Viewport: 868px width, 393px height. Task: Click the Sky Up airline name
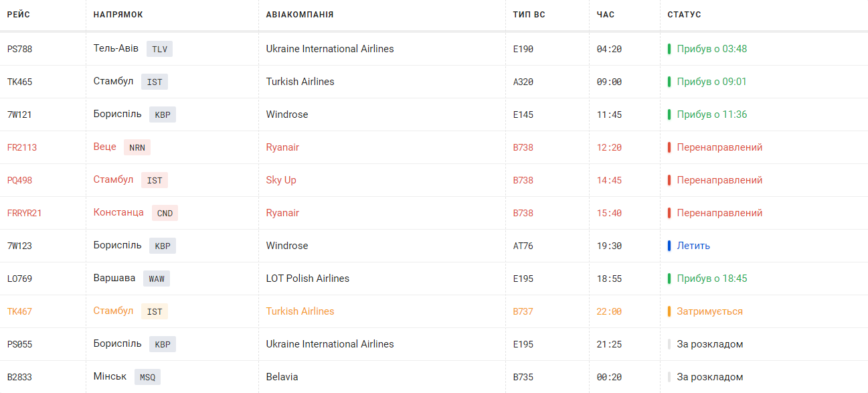pyautogui.click(x=281, y=180)
